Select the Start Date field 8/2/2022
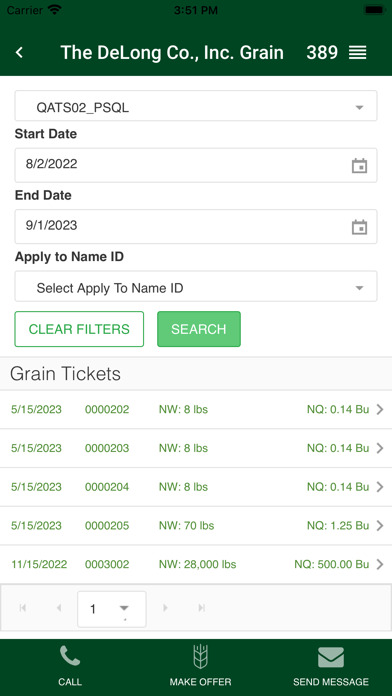 point(196,165)
